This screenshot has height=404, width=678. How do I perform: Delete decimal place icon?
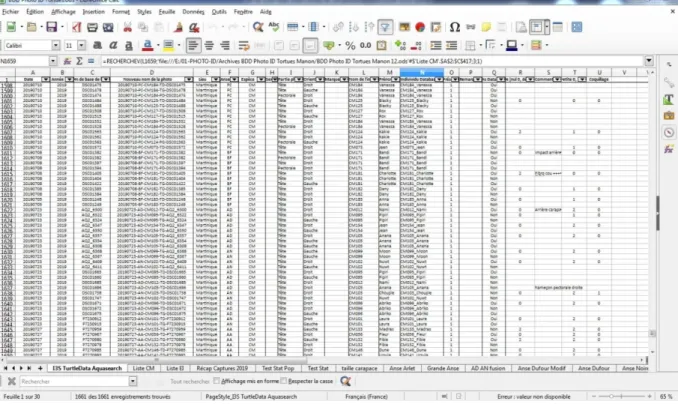(x=416, y=45)
